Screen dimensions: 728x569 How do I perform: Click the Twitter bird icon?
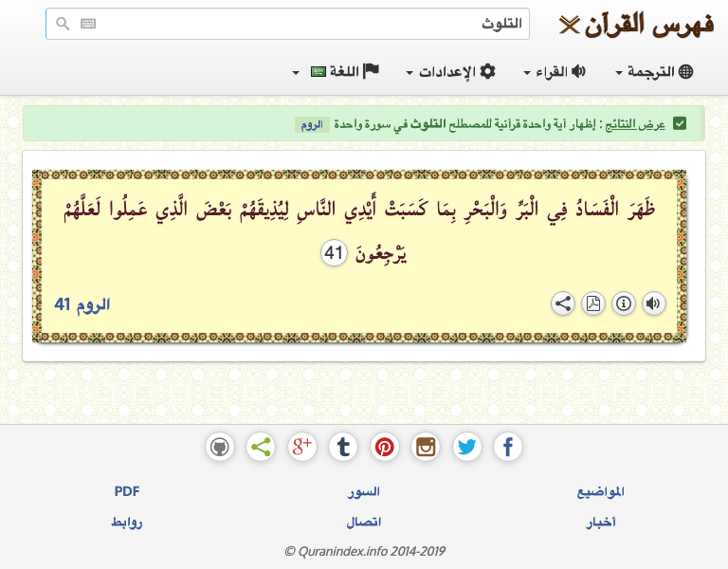467,447
